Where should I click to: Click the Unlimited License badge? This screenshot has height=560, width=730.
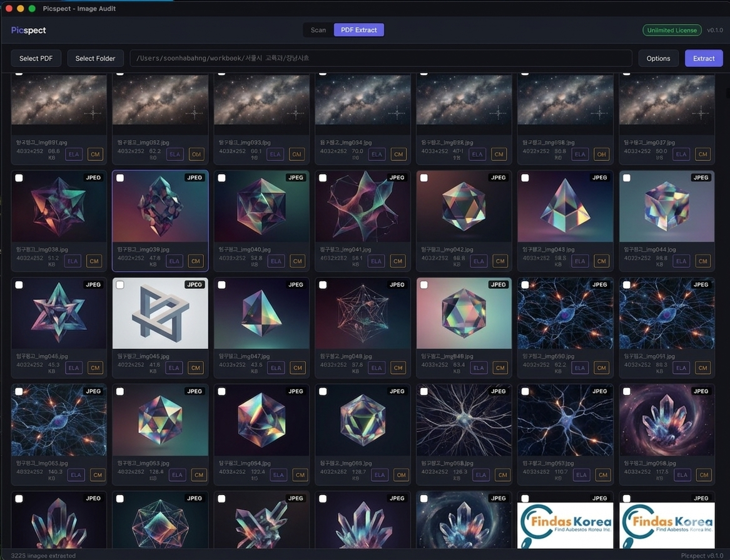click(672, 30)
